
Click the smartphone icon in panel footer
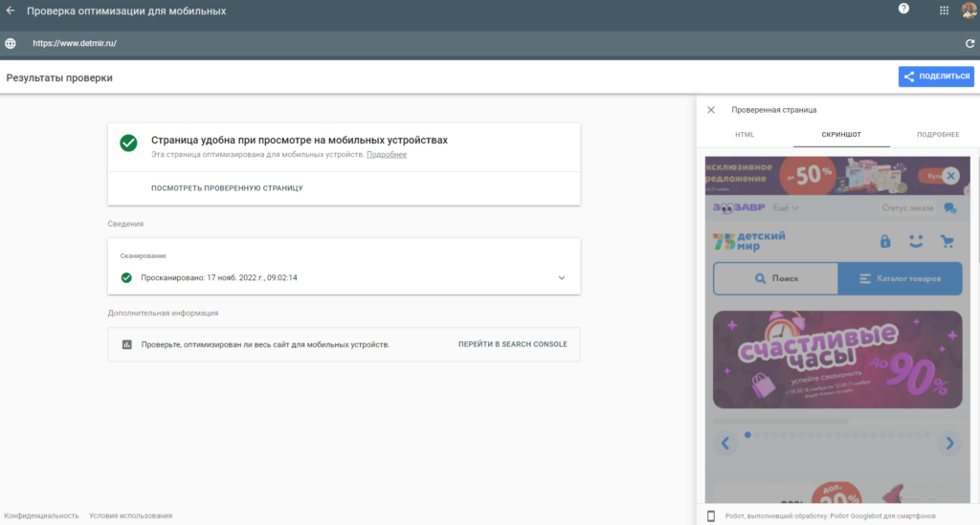(x=711, y=516)
